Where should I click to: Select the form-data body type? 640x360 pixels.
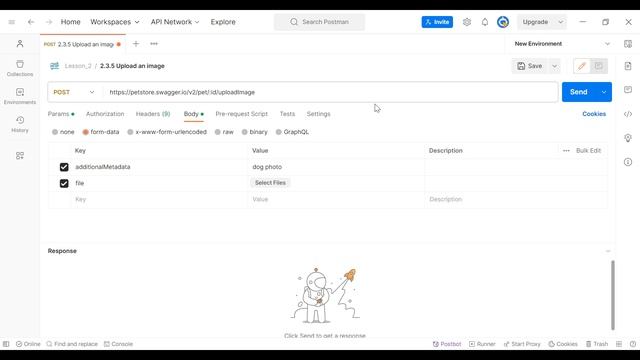pyautogui.click(x=85, y=132)
